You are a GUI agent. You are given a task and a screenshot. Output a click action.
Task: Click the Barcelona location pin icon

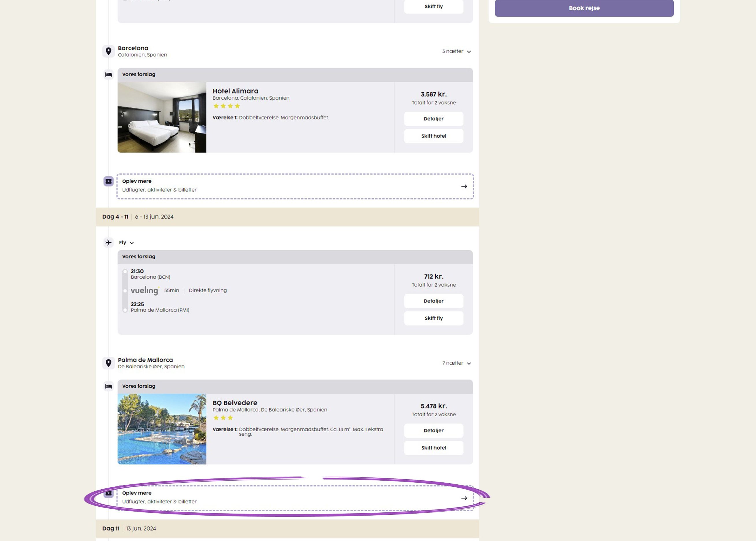tap(108, 51)
